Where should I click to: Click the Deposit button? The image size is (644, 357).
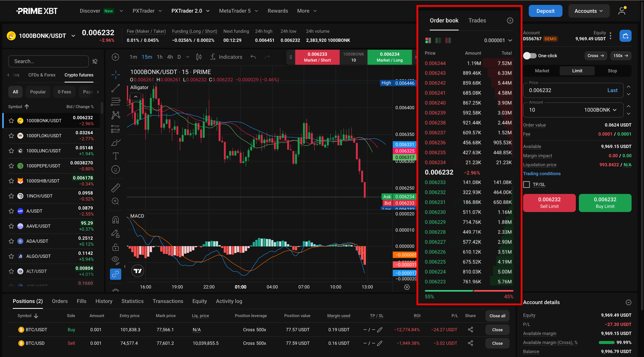[545, 11]
